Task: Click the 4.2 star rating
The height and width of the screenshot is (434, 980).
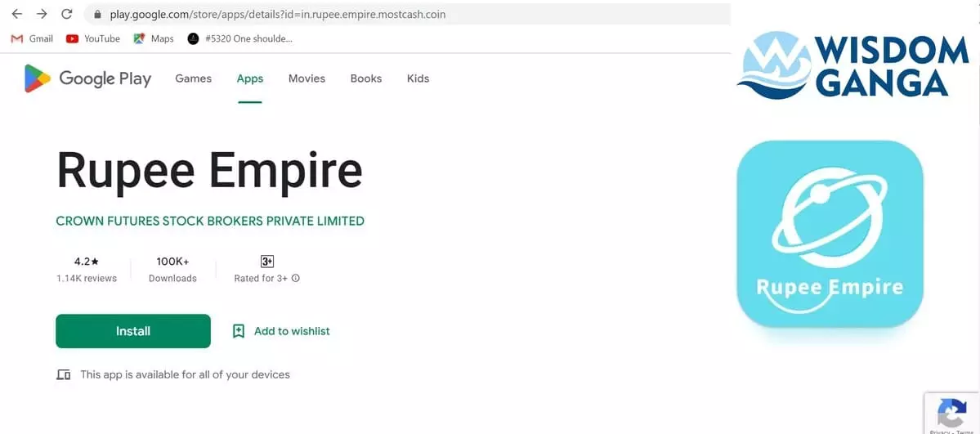Action: tap(87, 262)
